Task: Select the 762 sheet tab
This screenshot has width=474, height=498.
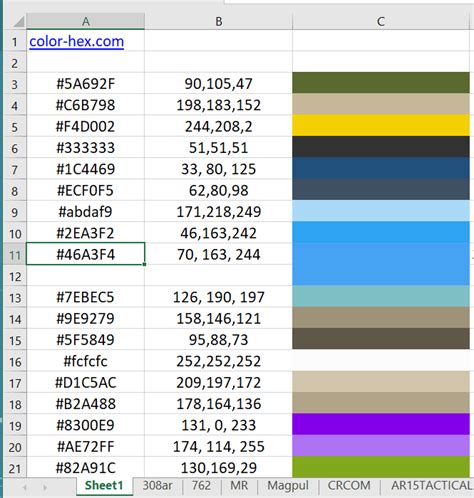Action: coord(201,486)
